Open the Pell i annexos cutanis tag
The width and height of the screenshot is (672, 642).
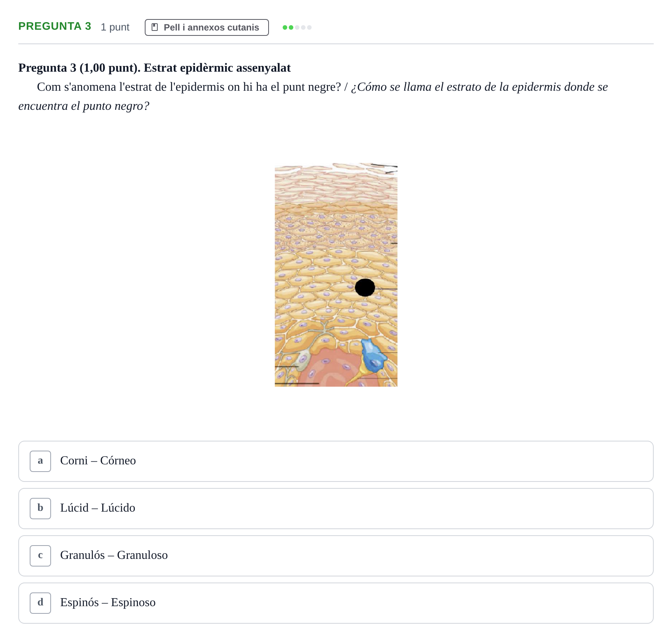tap(207, 27)
